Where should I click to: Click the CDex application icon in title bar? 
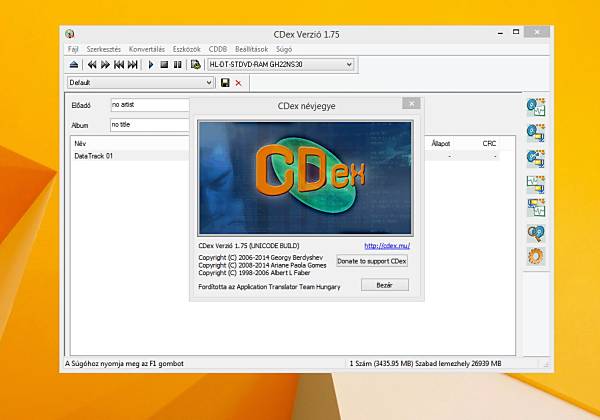click(x=70, y=34)
